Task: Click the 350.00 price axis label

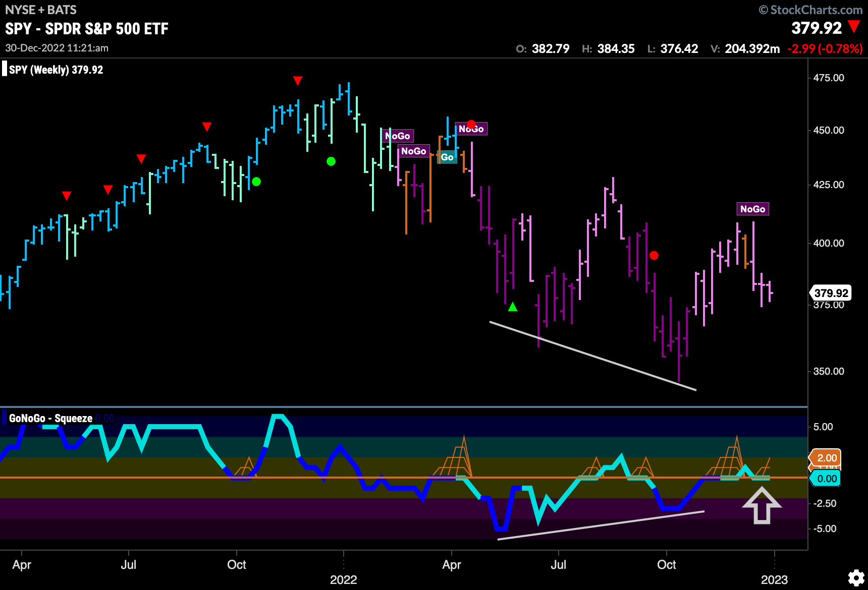Action: tap(829, 371)
